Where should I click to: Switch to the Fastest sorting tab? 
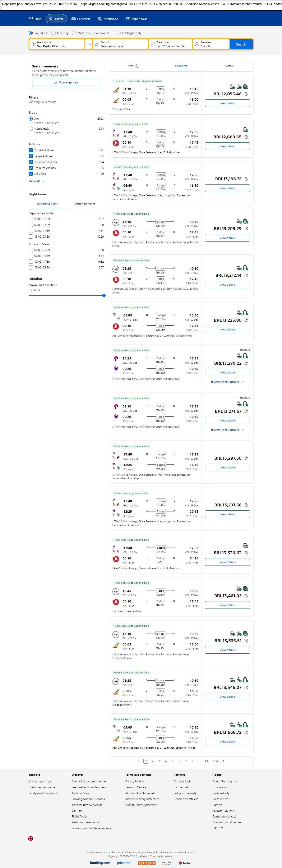coord(229,66)
